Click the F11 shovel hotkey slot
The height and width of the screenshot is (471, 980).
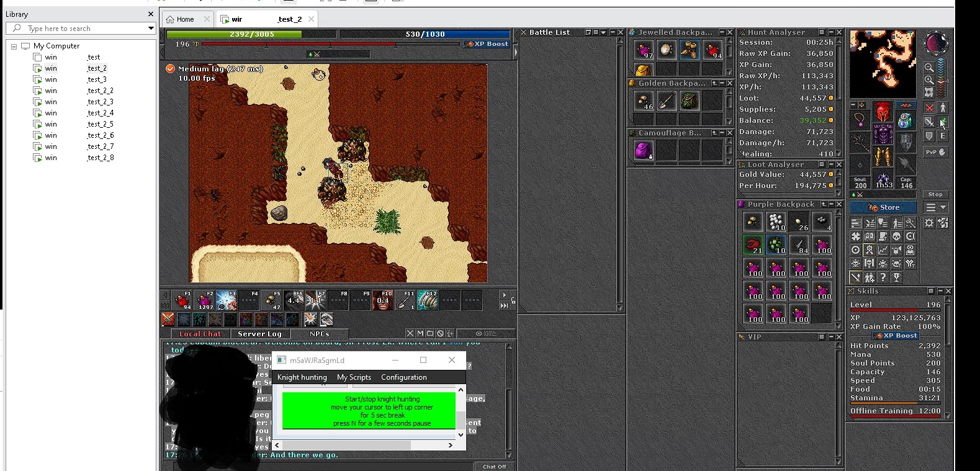(x=405, y=300)
